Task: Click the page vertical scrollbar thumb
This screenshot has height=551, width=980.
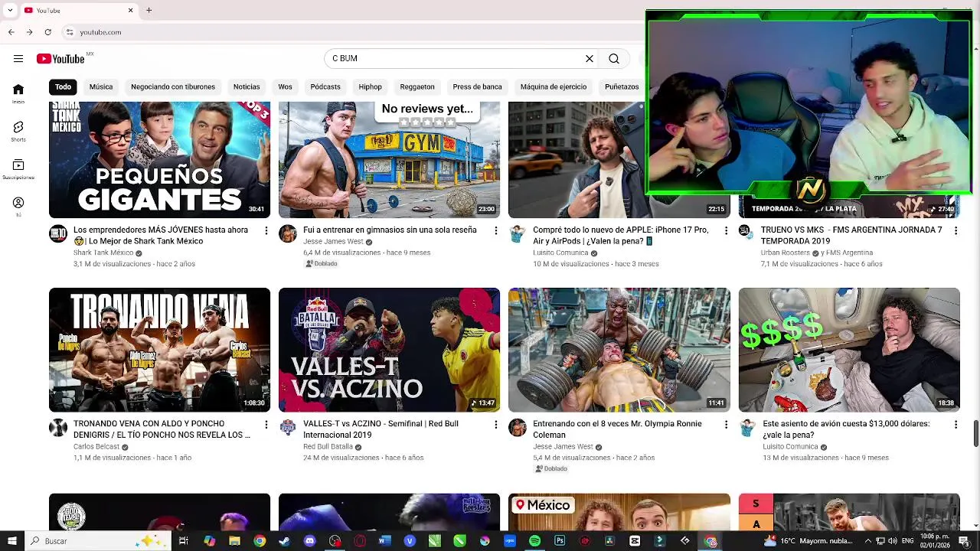Action: (975, 433)
